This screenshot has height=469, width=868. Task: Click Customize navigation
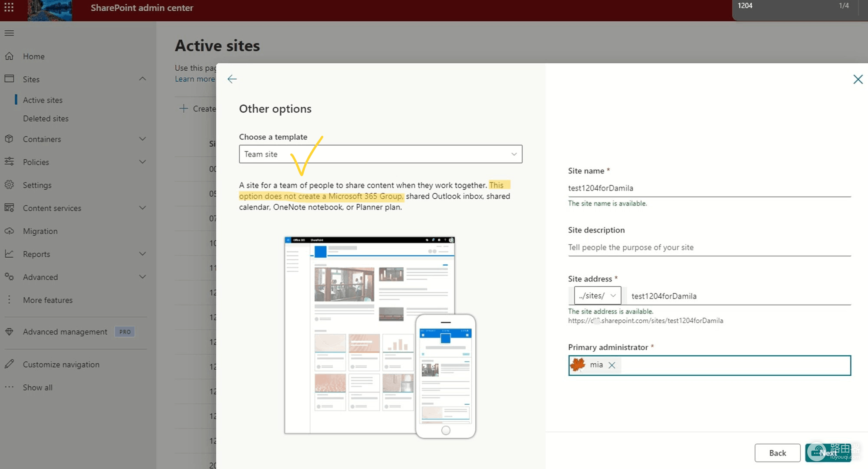click(61, 364)
